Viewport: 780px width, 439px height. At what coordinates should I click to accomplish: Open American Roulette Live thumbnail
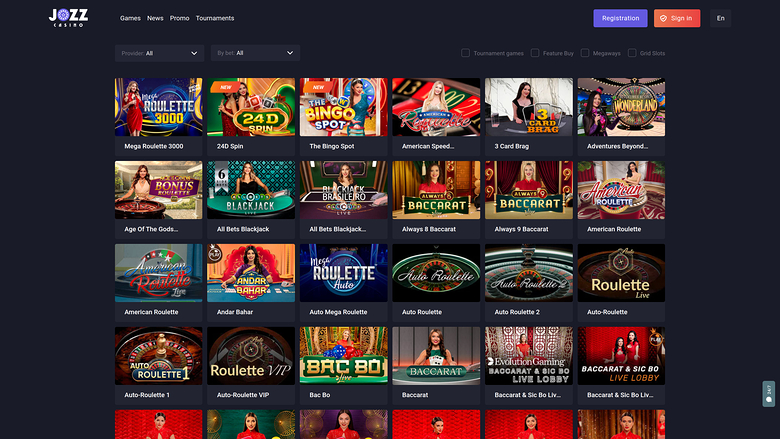click(x=159, y=273)
